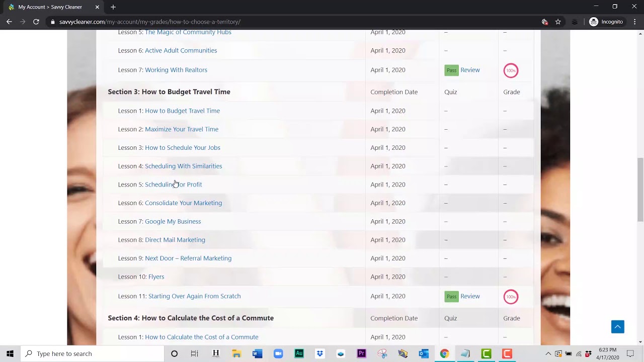The image size is (644, 362).
Task: Open the Windows Start menu
Action: coord(10,353)
